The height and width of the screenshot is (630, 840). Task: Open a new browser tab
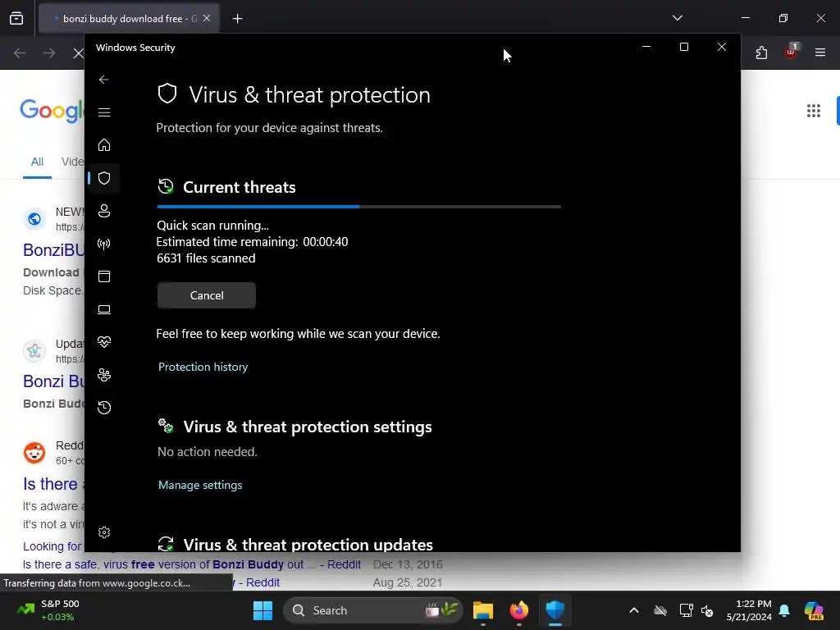tap(237, 19)
